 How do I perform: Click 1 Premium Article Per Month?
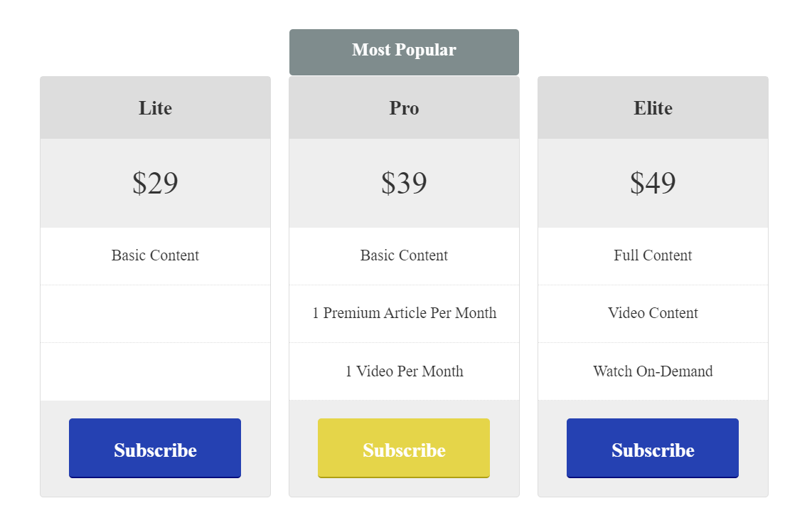tap(404, 313)
